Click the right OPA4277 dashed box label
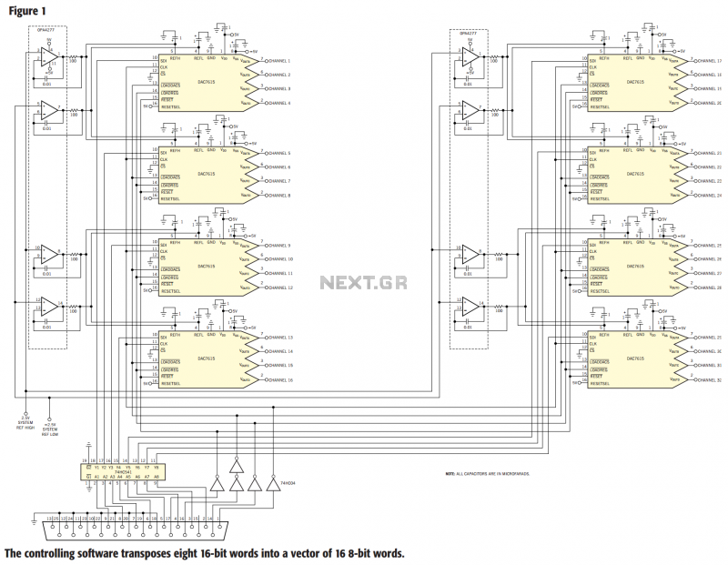This screenshot has height=565, width=728. (x=468, y=34)
